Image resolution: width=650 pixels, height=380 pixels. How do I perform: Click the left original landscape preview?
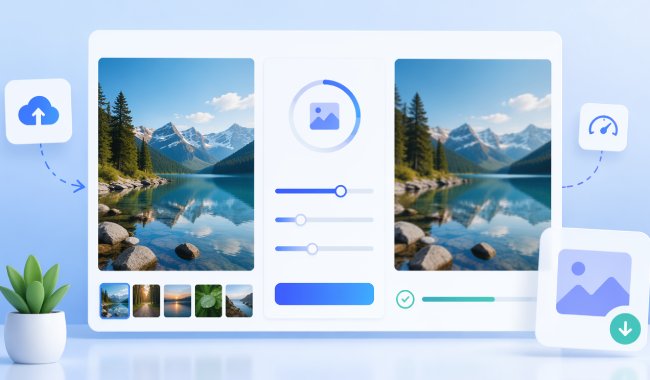tap(176, 165)
